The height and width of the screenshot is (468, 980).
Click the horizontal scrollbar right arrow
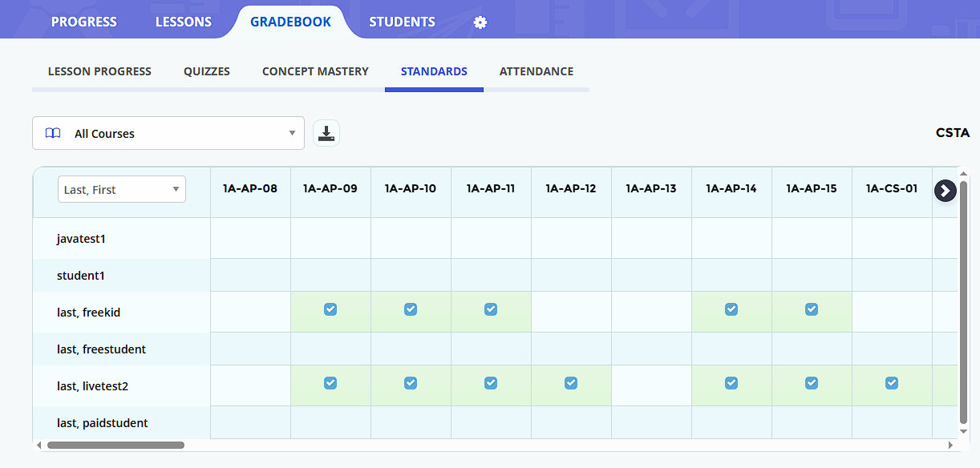950,445
